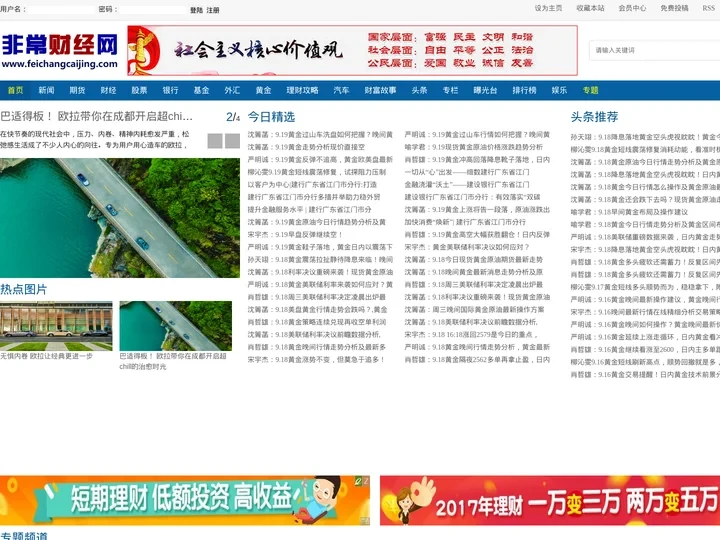Open the 曝光台 nav item
Image resolution: width=720 pixels, height=540 pixels.
[x=485, y=90]
